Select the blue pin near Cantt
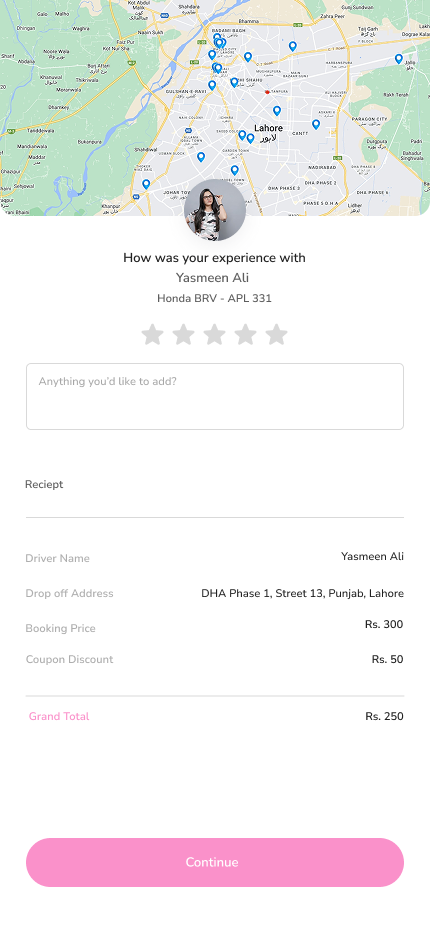This screenshot has height=932, width=430. point(316,124)
